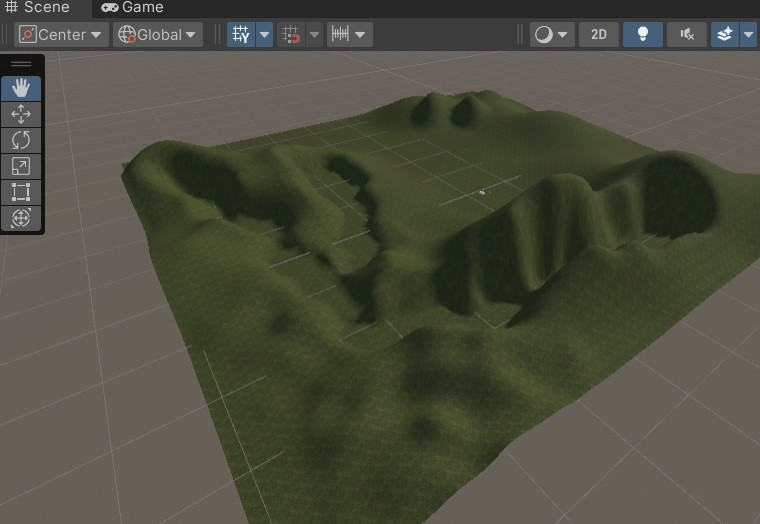
Task: Expand the grid axis dropdown arrow
Action: tap(265, 34)
